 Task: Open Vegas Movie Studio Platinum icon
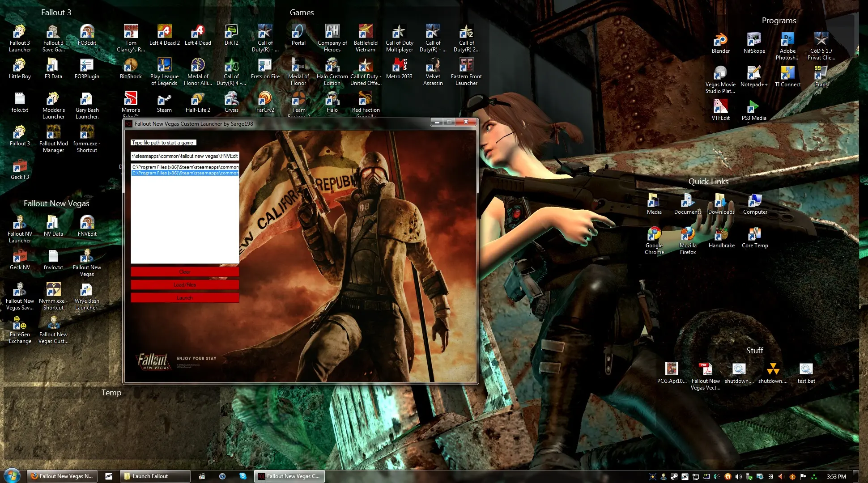(x=720, y=80)
